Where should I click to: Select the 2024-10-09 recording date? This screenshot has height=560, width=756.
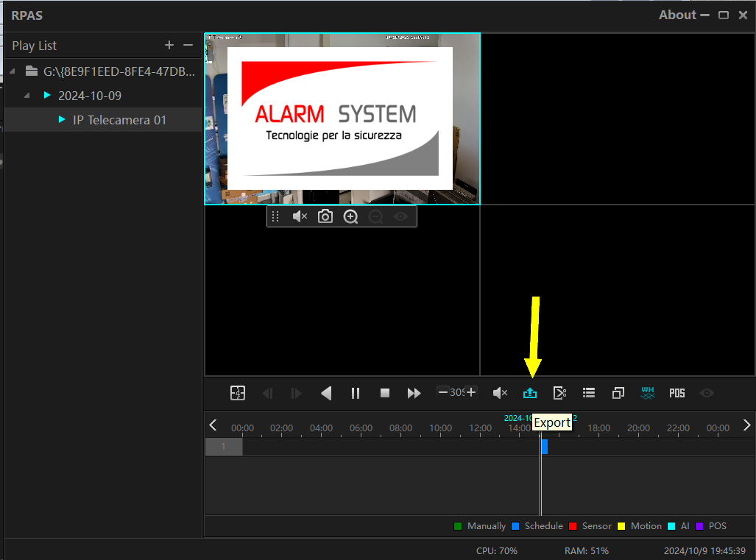click(x=90, y=96)
